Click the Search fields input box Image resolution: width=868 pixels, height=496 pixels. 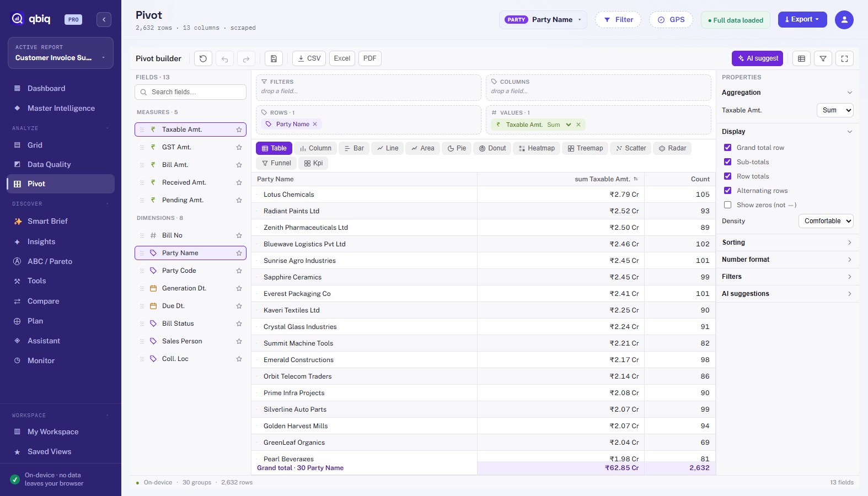click(190, 92)
